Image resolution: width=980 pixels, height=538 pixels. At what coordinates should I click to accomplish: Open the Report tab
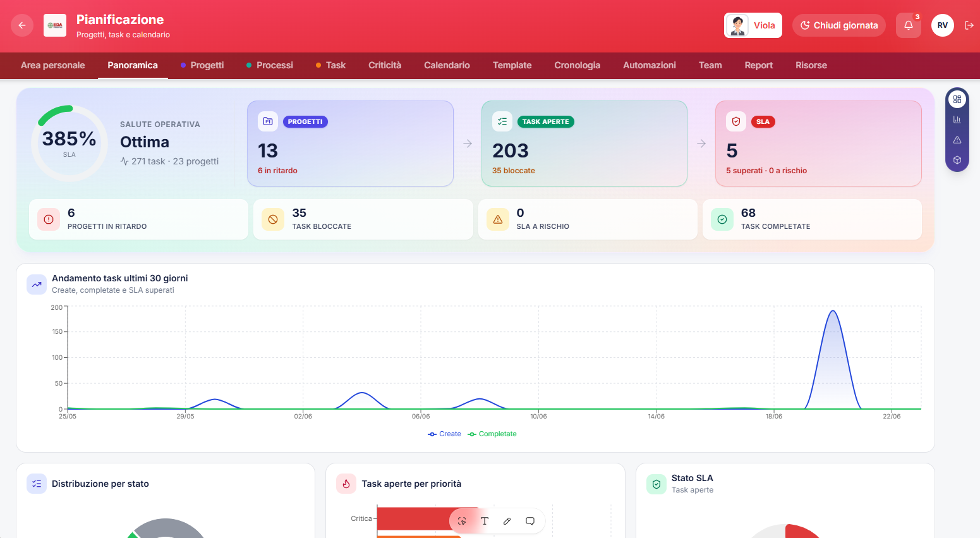(759, 65)
